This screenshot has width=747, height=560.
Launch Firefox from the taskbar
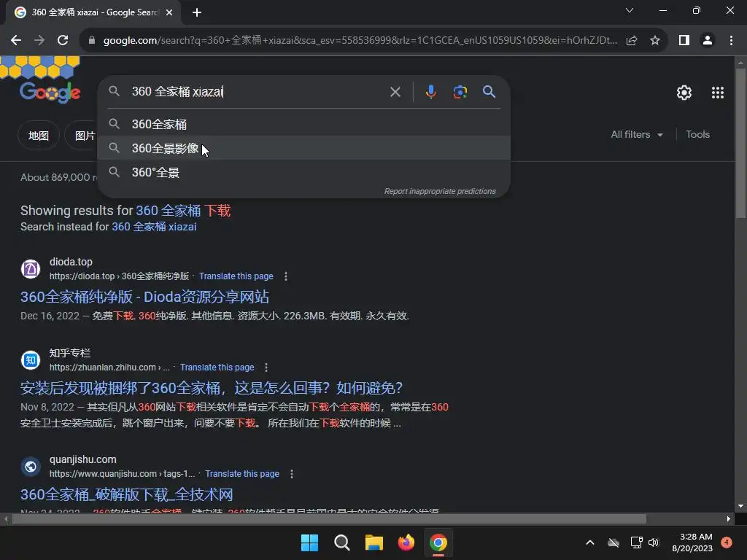pyautogui.click(x=406, y=542)
